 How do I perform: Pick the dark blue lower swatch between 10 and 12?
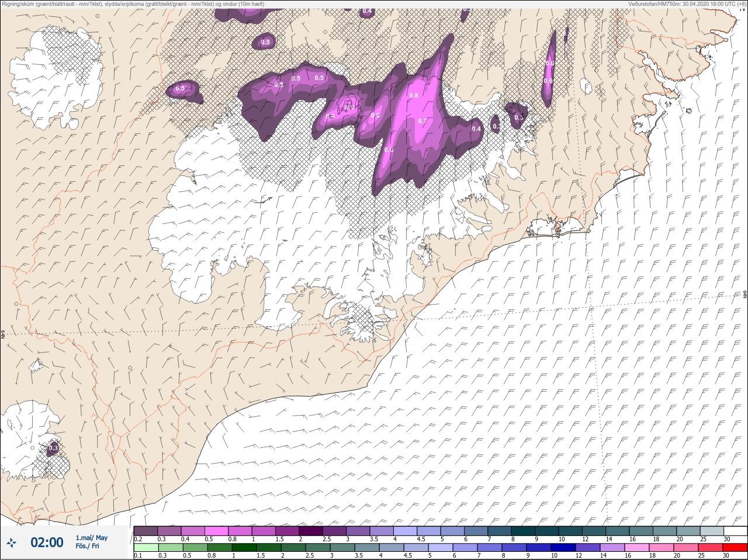tap(563, 548)
